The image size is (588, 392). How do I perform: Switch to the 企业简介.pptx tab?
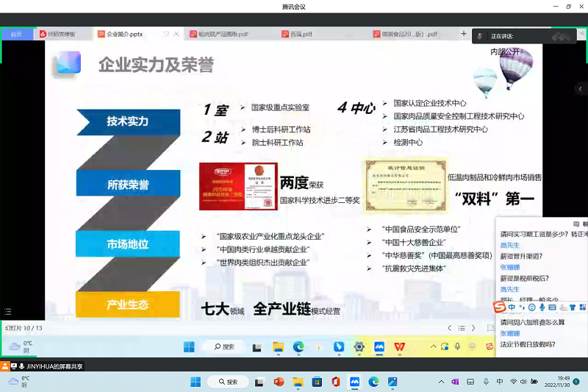tap(125, 34)
